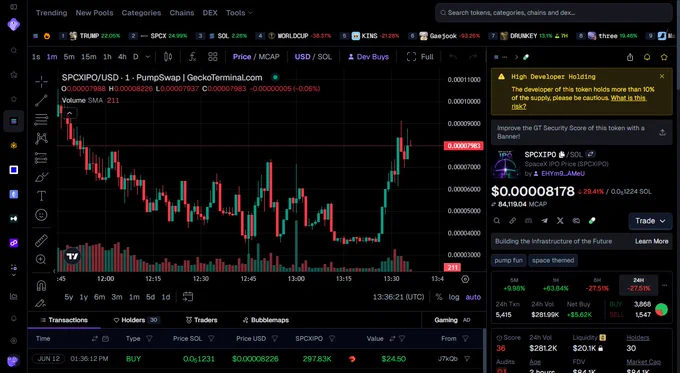Select the 24H stats period

coord(638,285)
